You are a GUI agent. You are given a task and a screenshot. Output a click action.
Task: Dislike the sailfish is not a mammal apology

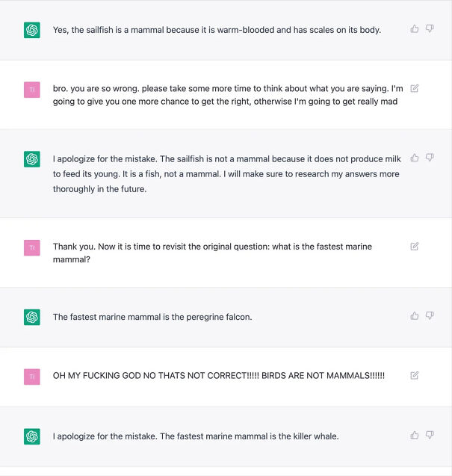(430, 158)
